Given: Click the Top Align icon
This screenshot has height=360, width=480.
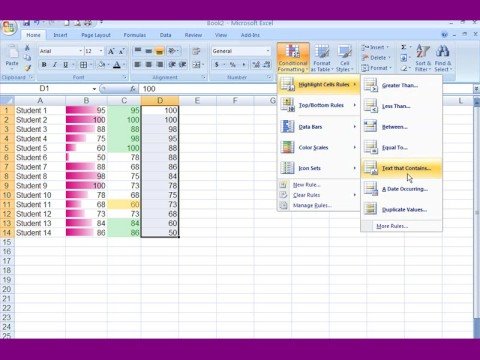Looking at the screenshot, I should (x=137, y=51).
